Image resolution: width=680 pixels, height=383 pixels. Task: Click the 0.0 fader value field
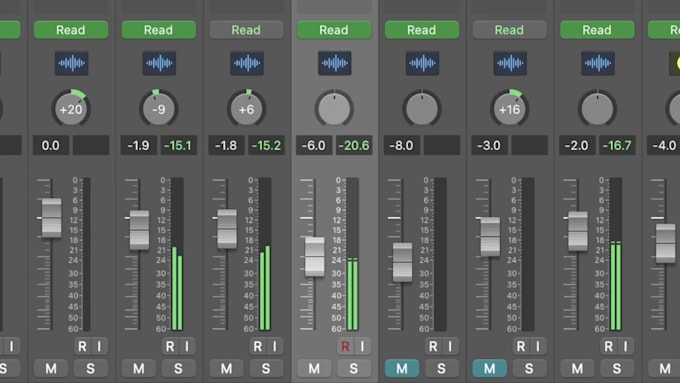click(x=51, y=145)
